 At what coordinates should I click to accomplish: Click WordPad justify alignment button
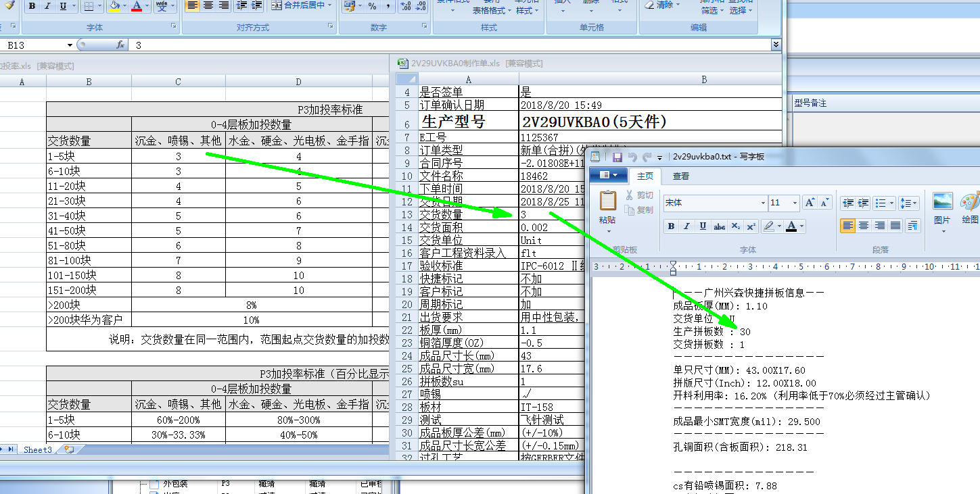pyautogui.click(x=896, y=226)
